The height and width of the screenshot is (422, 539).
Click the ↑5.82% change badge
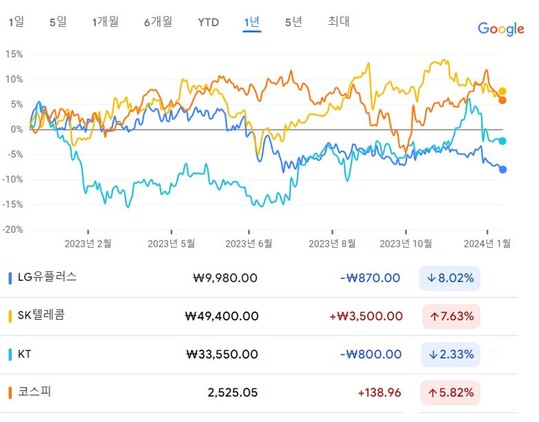coord(450,392)
